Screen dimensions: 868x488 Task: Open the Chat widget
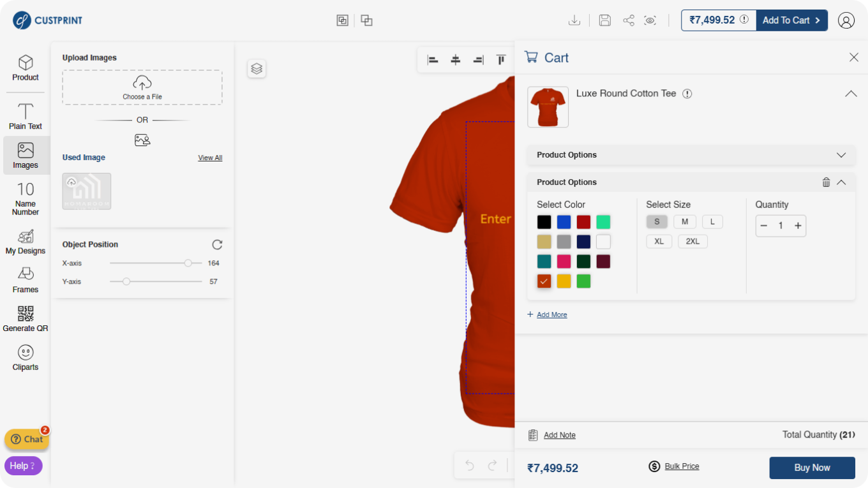click(27, 439)
